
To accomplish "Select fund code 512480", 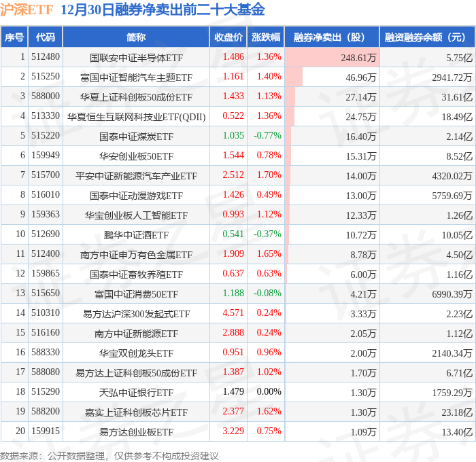I will pos(46,56).
